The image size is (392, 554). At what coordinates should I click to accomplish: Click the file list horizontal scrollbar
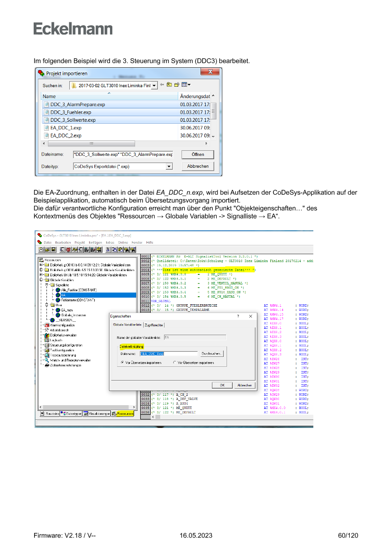126,143
